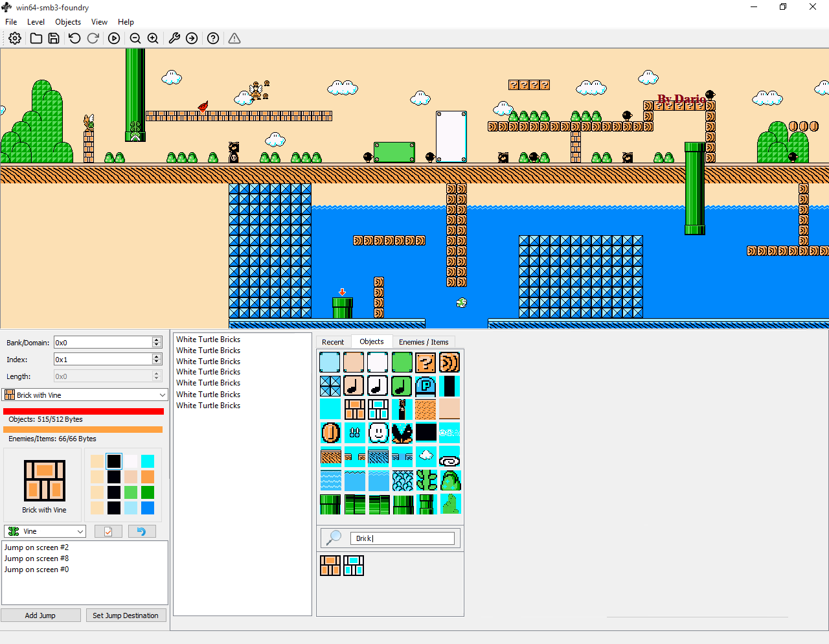829x644 pixels.
Task: Pick the orange palette color swatch
Action: click(148, 477)
